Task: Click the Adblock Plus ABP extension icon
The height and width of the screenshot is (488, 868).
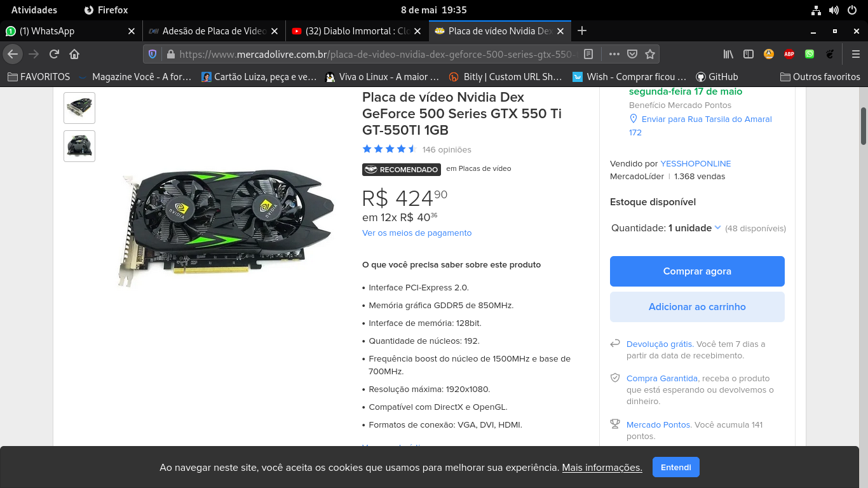Action: 789,54
